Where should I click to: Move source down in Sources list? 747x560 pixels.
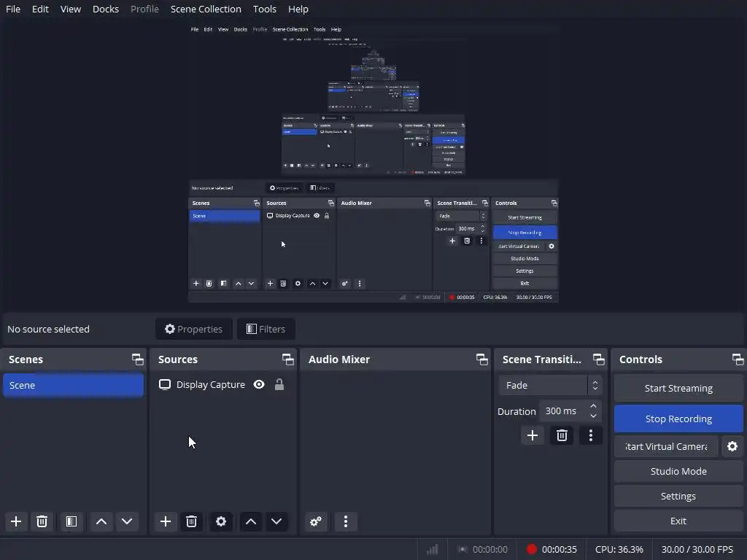pos(276,521)
